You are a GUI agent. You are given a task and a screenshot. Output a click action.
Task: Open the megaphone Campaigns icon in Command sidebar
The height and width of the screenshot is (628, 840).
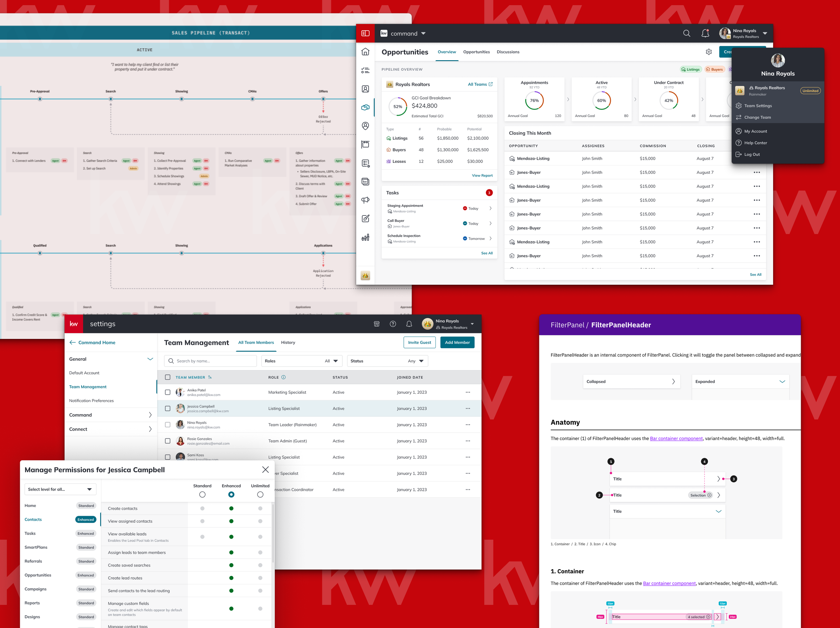tap(365, 200)
